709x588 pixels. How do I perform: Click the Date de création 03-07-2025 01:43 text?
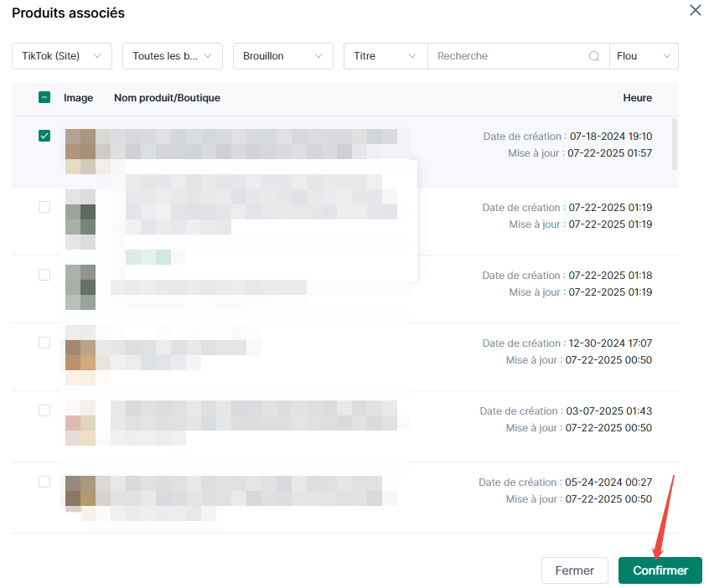(566, 411)
